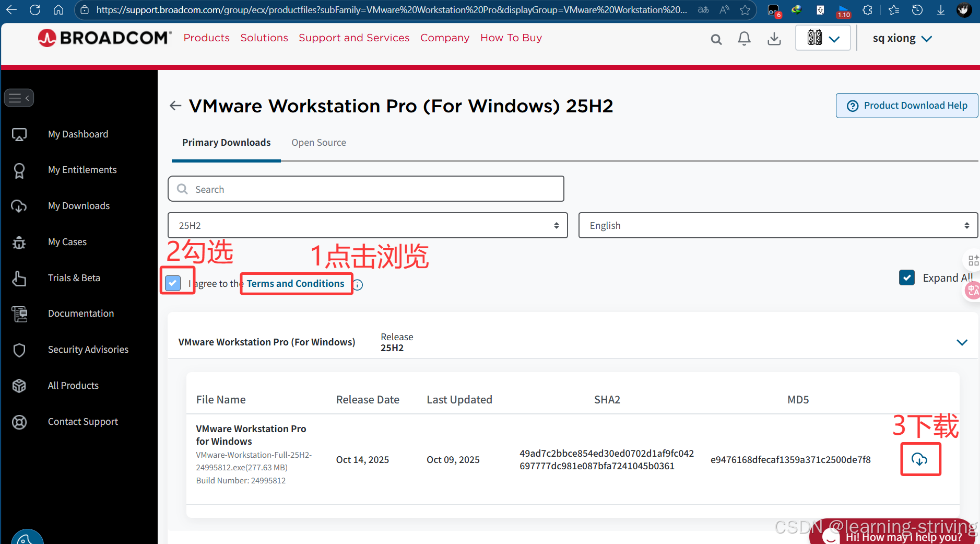Image resolution: width=980 pixels, height=544 pixels.
Task: Click the Last Updated column header
Action: click(459, 400)
